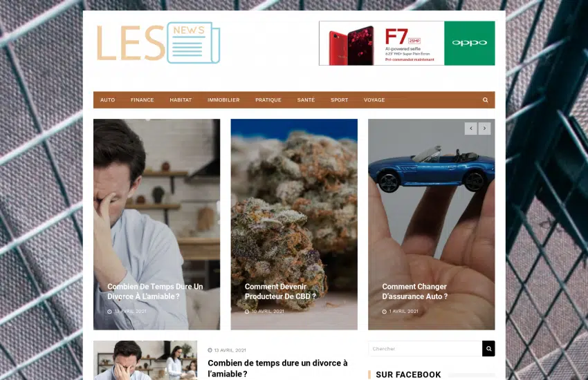This screenshot has height=380, width=588.
Task: Select the Habitat menu item
Action: 181,100
